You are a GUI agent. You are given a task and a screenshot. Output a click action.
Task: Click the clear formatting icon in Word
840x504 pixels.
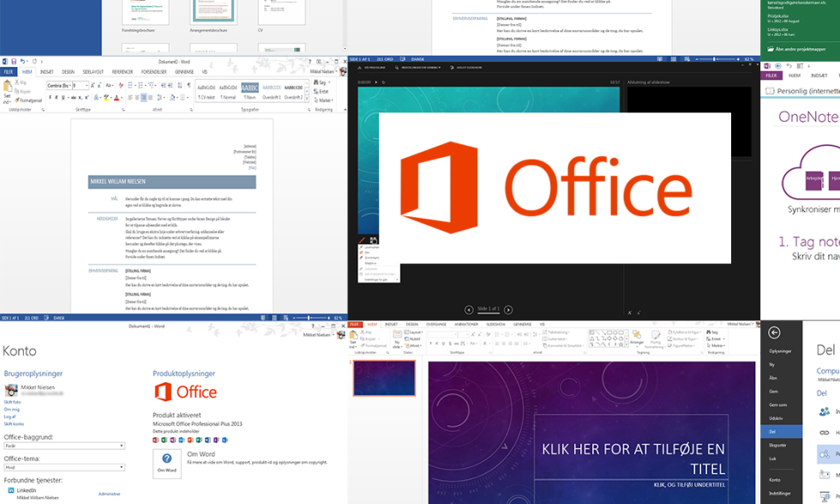coord(121,85)
